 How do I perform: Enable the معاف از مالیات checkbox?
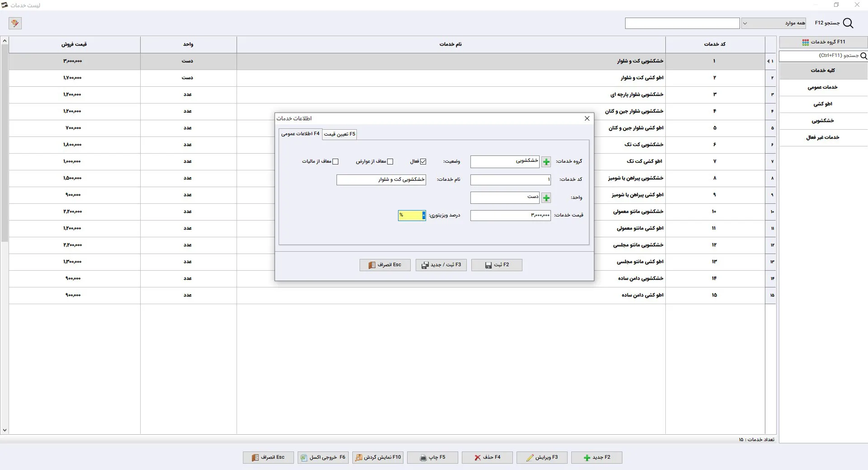pos(336,161)
